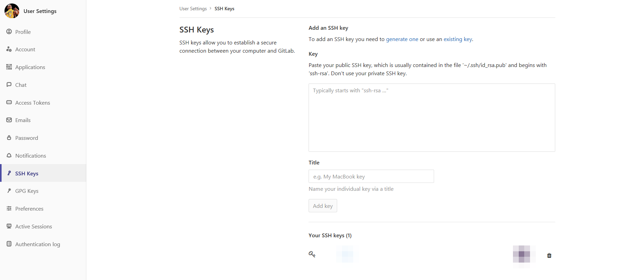The height and width of the screenshot is (280, 644).
Task: Click the Applications grid icon
Action: point(9,67)
